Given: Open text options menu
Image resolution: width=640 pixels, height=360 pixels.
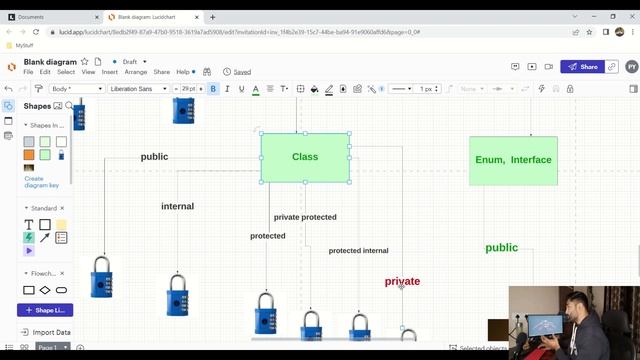Looking at the screenshot, I should [284, 89].
